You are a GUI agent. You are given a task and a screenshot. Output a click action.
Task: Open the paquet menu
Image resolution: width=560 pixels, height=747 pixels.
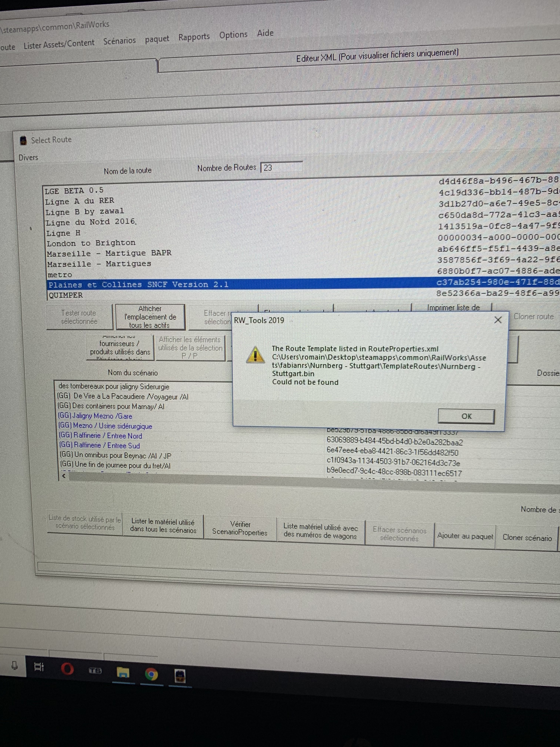[157, 39]
